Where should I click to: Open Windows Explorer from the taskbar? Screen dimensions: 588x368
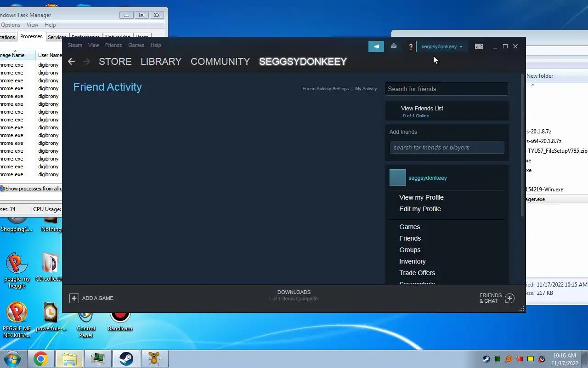[x=69, y=359]
